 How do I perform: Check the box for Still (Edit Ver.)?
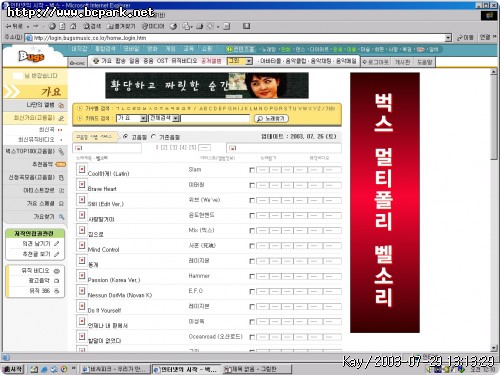252,200
